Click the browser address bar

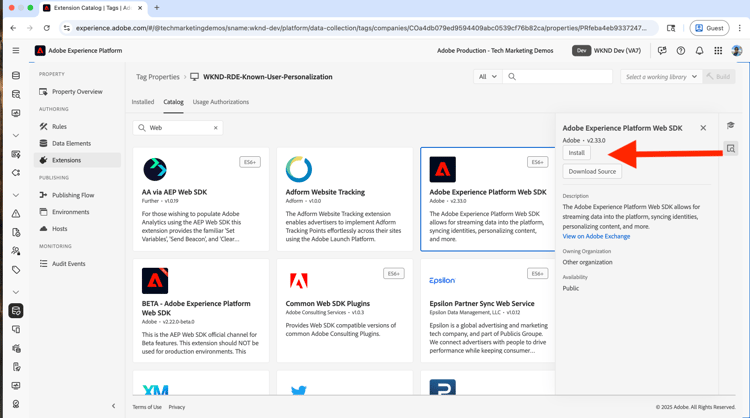click(359, 28)
